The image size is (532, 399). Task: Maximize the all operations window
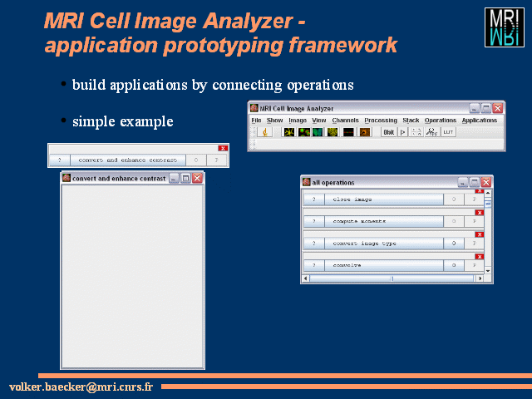click(x=475, y=182)
